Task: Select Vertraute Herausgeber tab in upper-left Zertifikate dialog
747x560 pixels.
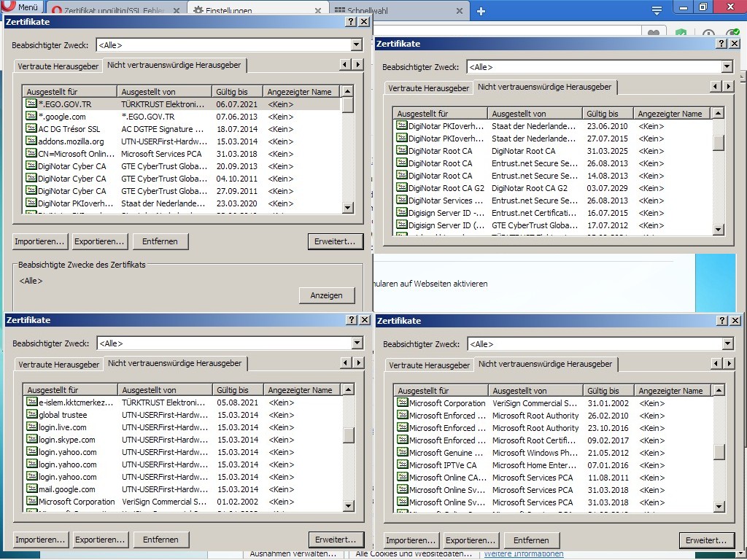Action: pyautogui.click(x=58, y=66)
